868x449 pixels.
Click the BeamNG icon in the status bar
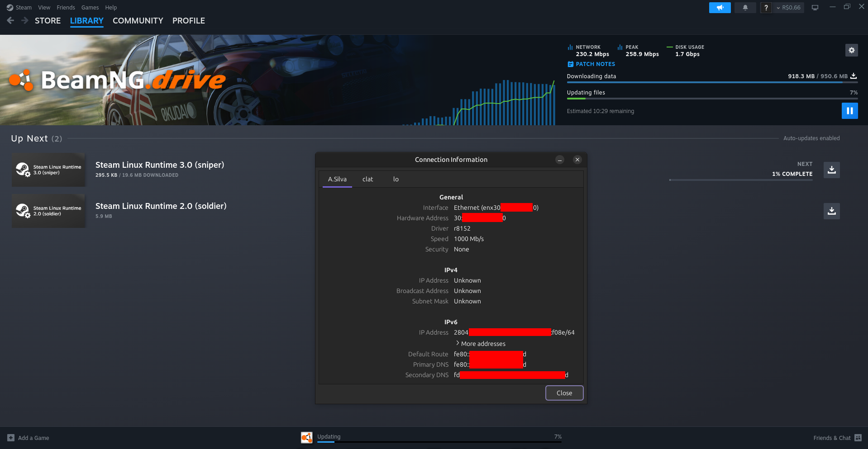point(307,438)
